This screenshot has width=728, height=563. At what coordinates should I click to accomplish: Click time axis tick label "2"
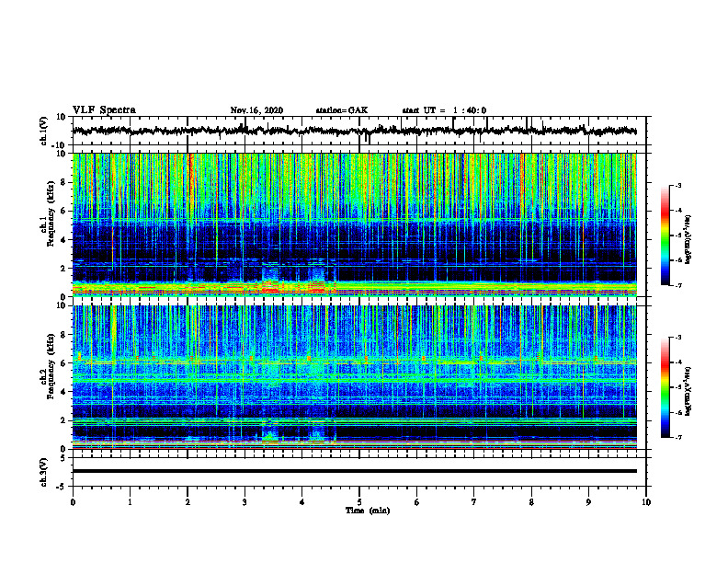tap(188, 502)
